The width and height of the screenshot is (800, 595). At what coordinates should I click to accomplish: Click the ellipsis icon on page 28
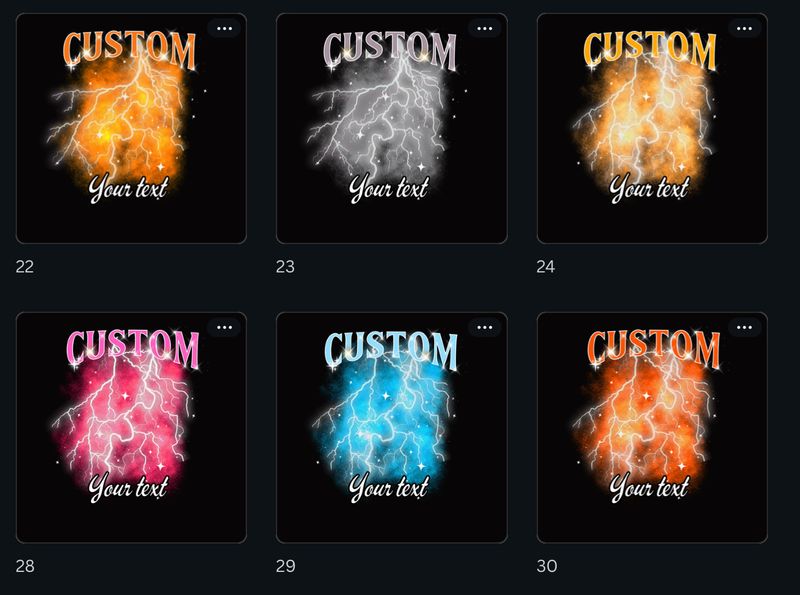tap(224, 328)
